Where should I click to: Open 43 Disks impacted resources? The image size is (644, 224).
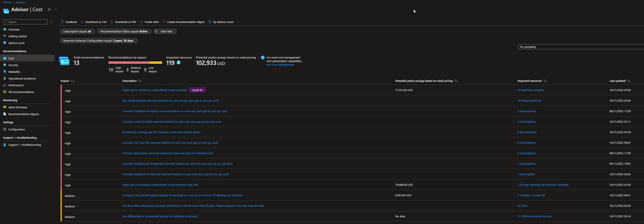(523, 206)
